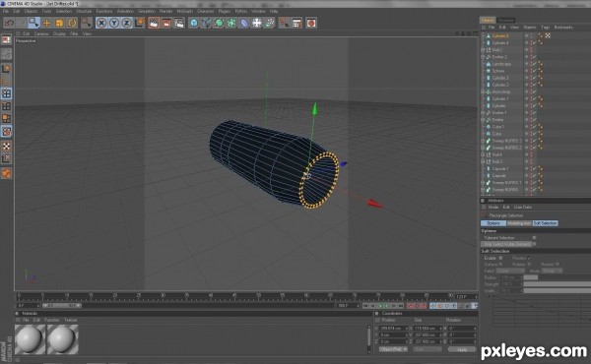This screenshot has height=364, width=591.
Task: Click Render Active View clapperboard icon
Action: [x=154, y=23]
